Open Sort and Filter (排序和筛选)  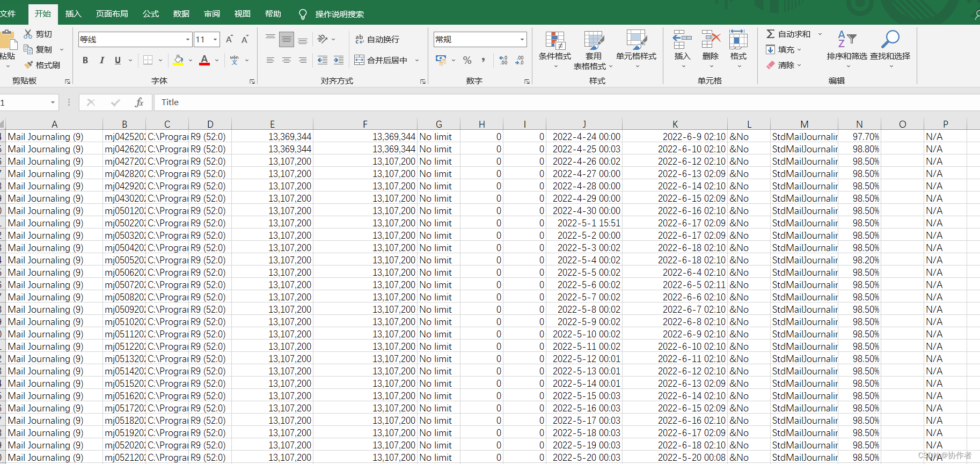tap(847, 50)
